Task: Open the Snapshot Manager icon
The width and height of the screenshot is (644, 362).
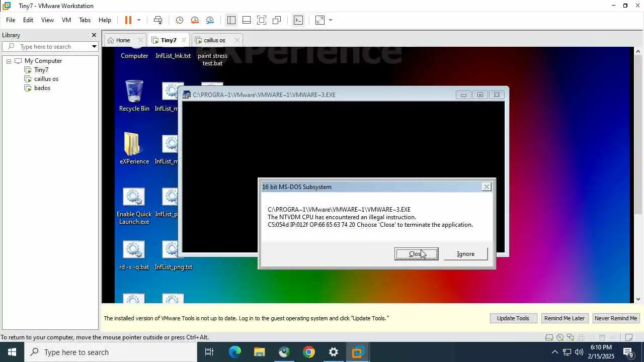Action: (210, 20)
